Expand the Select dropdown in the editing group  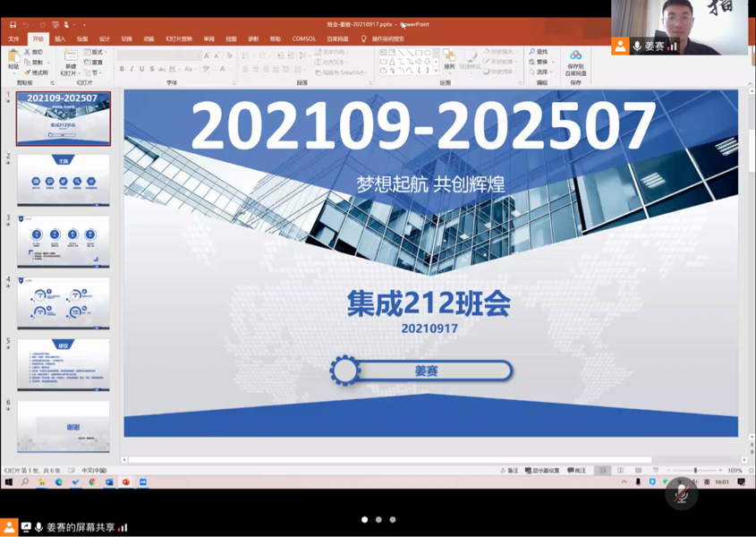(539, 72)
